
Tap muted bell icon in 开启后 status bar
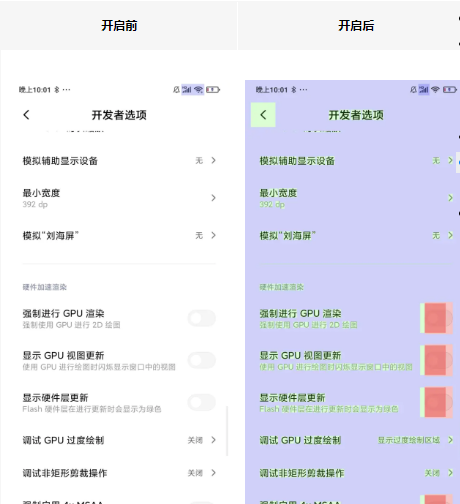[413, 89]
